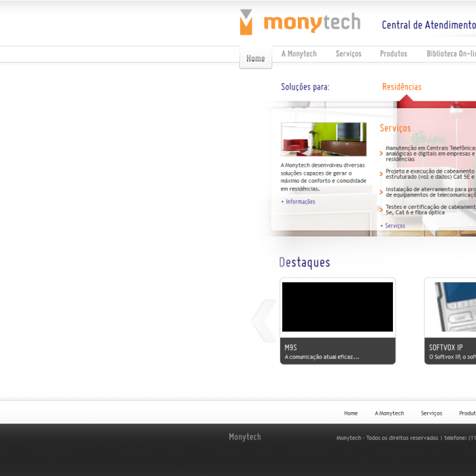Click Central de Atendimento heading
This screenshot has height=476, width=476.
point(428,25)
